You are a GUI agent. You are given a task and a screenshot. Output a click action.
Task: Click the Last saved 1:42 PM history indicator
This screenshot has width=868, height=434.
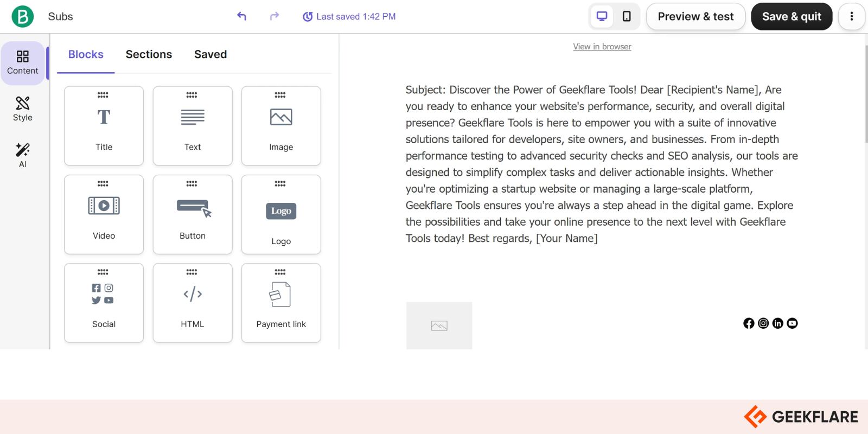point(349,17)
